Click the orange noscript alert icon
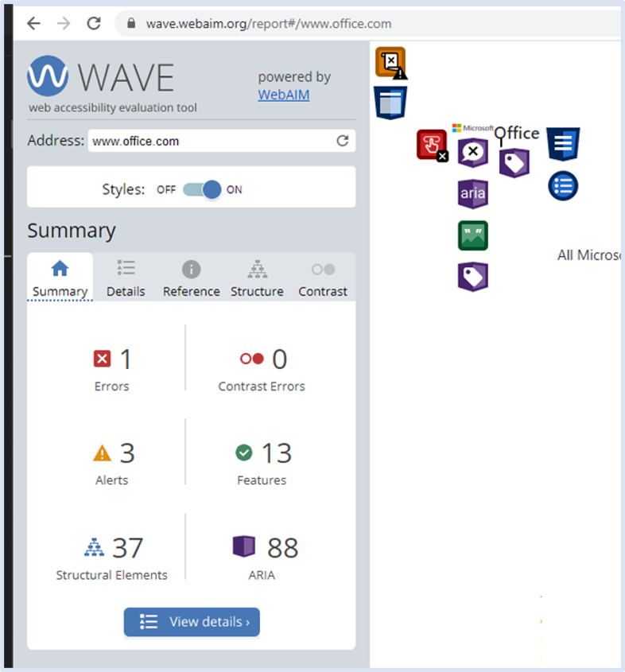This screenshot has height=672, width=625. point(391,63)
